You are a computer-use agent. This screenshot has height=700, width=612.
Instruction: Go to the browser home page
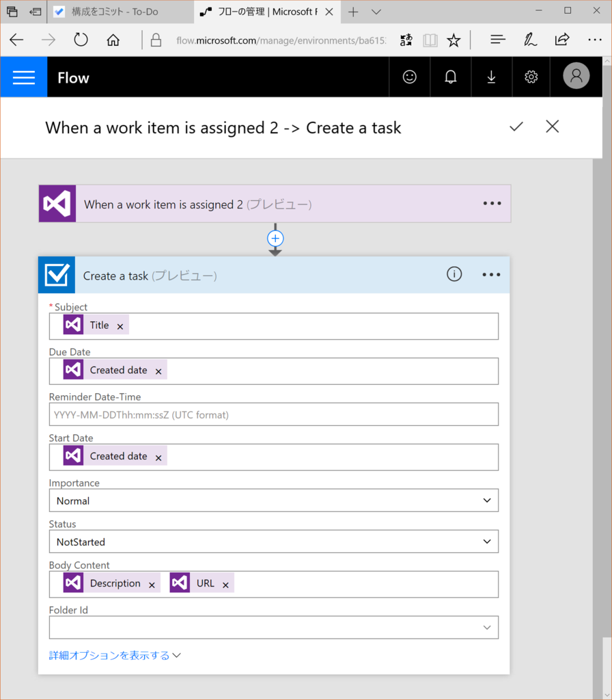[x=113, y=40]
